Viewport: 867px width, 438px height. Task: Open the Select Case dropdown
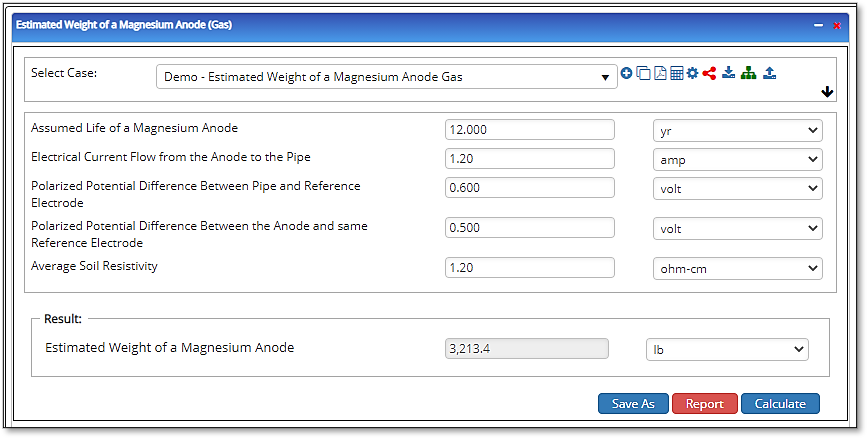387,77
